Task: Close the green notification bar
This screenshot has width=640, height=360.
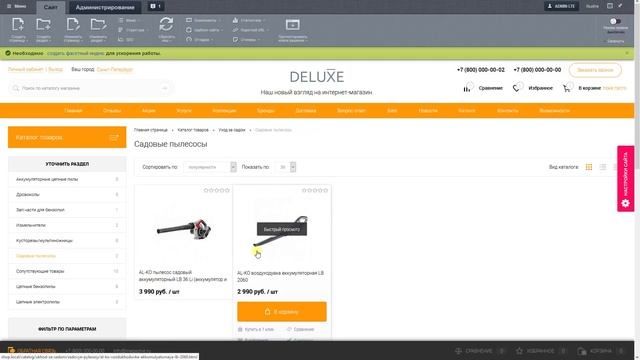Action: pos(627,53)
